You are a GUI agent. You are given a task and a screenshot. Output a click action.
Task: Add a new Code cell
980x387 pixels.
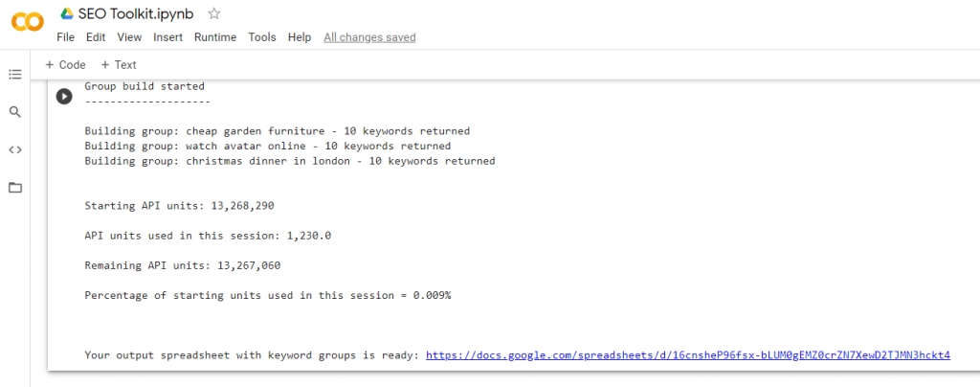click(66, 65)
